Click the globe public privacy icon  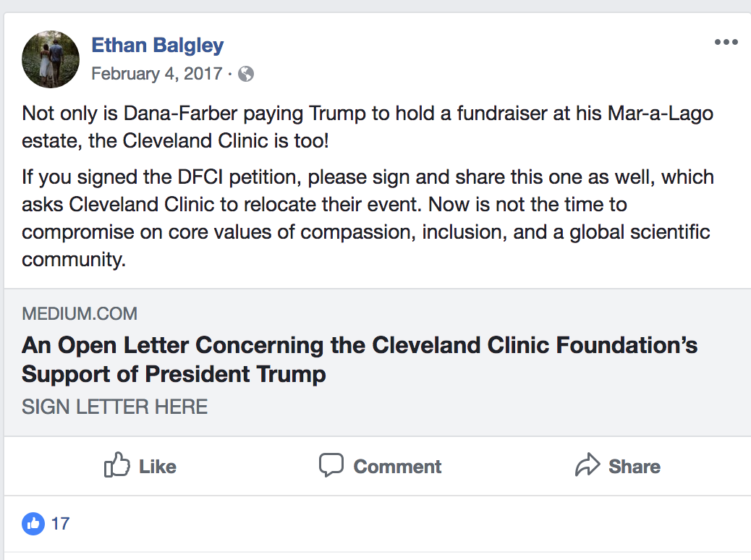pyautogui.click(x=246, y=74)
